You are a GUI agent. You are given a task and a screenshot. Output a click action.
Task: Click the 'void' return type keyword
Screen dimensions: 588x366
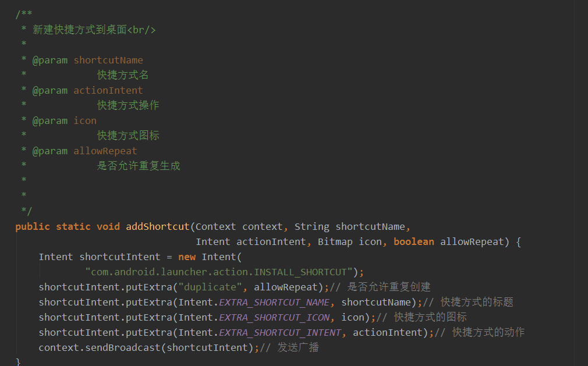point(108,226)
